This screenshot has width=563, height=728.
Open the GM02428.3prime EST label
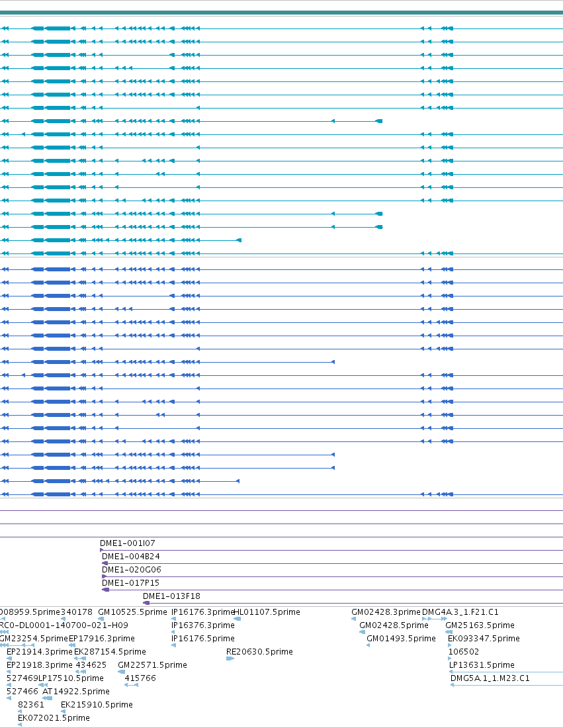(386, 612)
